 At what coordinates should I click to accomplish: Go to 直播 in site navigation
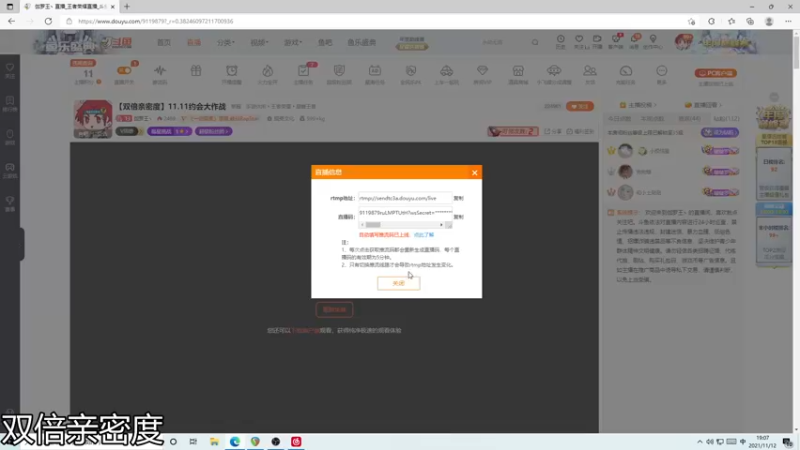pyautogui.click(x=194, y=42)
